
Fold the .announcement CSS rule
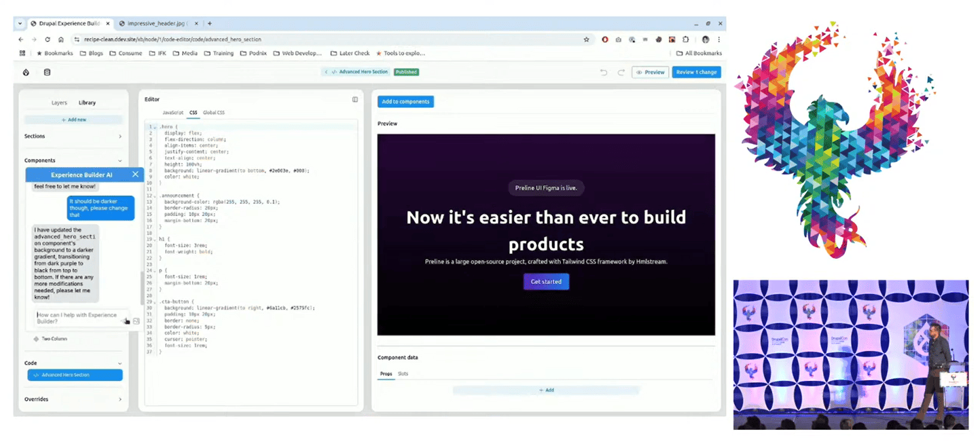coord(156,196)
